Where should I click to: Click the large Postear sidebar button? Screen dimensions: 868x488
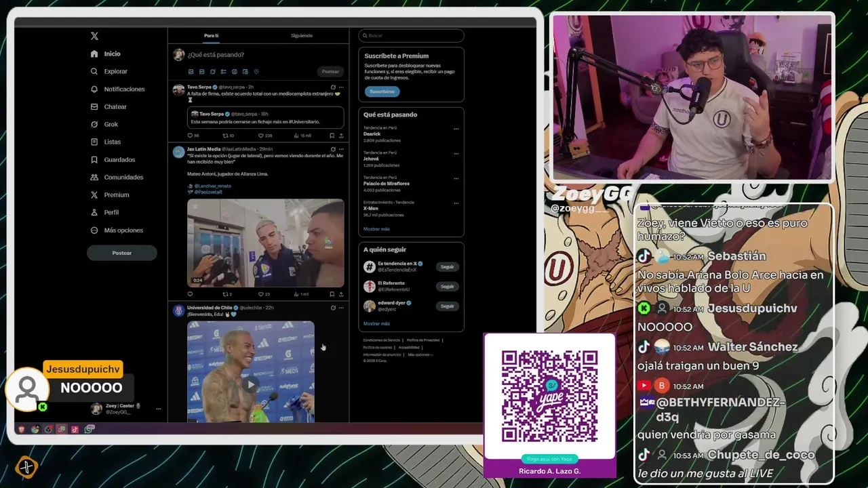[x=122, y=253]
